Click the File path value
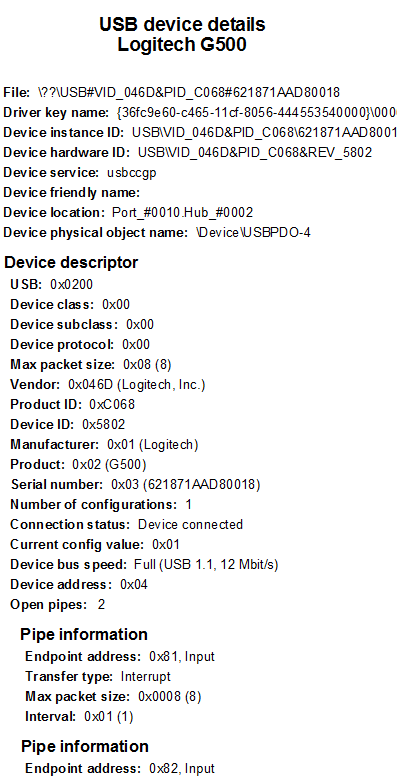Image resolution: width=397 pixels, height=780 pixels. click(x=189, y=93)
